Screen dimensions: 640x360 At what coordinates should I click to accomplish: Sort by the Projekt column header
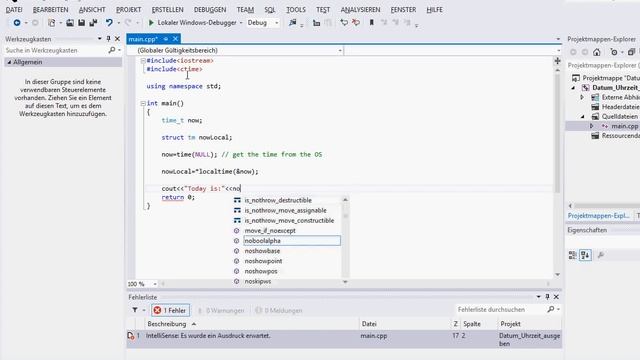(x=510, y=324)
